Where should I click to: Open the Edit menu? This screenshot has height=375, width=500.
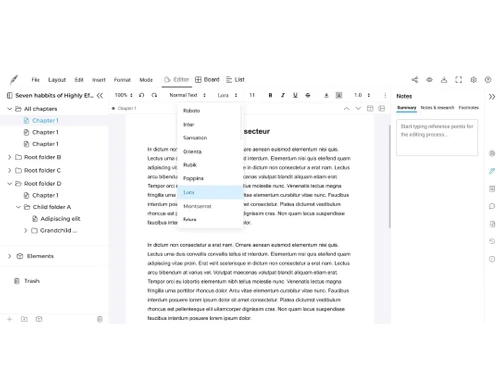[79, 80]
